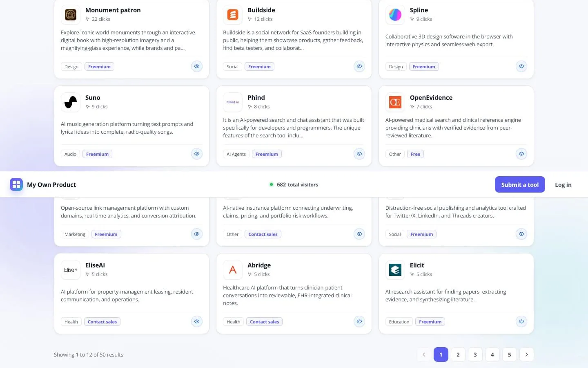Click the Suno logo icon
The width and height of the screenshot is (588, 368).
(x=71, y=102)
